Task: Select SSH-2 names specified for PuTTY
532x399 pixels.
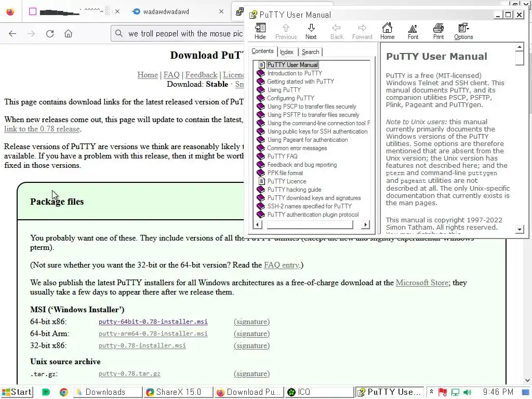Action: (x=310, y=206)
